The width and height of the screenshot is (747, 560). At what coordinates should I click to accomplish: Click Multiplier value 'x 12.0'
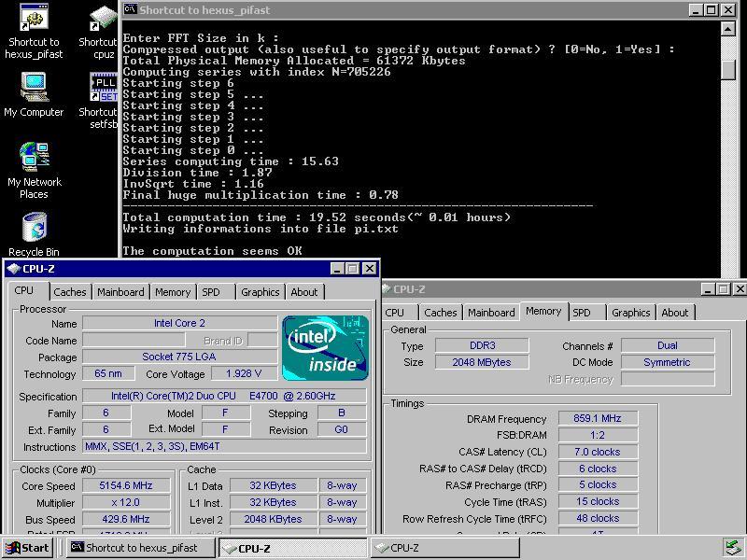click(x=126, y=502)
